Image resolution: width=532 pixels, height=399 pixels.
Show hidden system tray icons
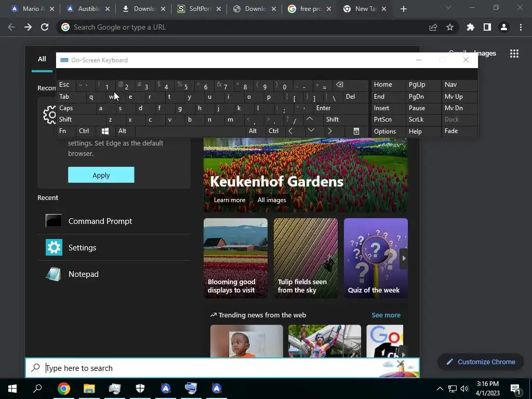tap(440, 389)
